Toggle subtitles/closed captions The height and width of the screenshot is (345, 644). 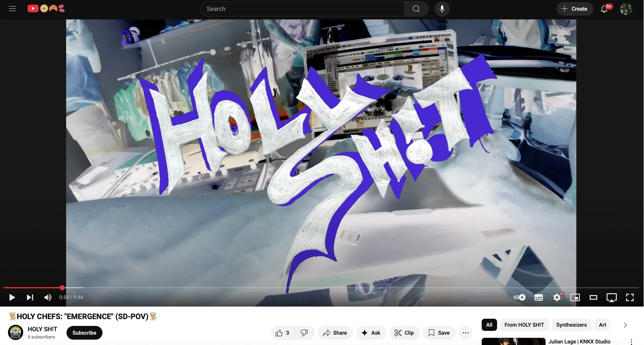point(538,297)
